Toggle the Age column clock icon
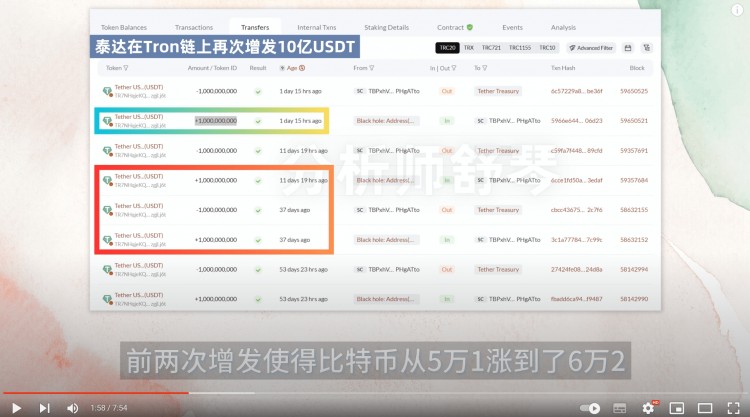Image resolution: width=750 pixels, height=417 pixels. (x=302, y=68)
